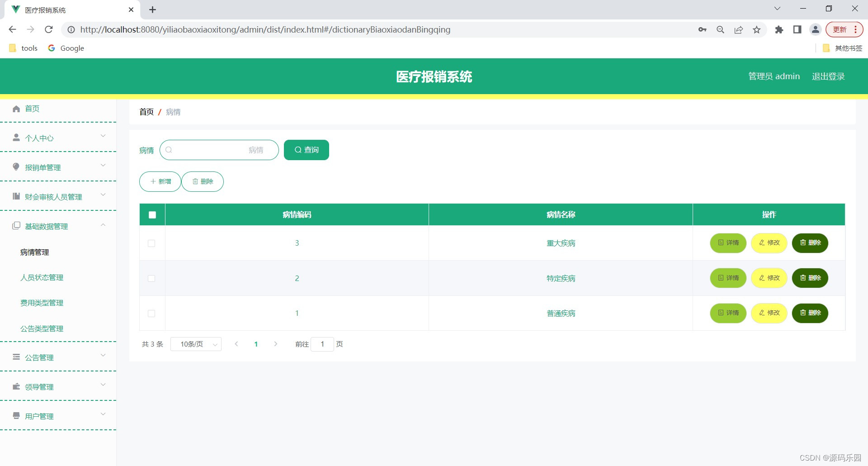Check the header select-all checkbox
The width and height of the screenshot is (868, 466).
click(152, 214)
